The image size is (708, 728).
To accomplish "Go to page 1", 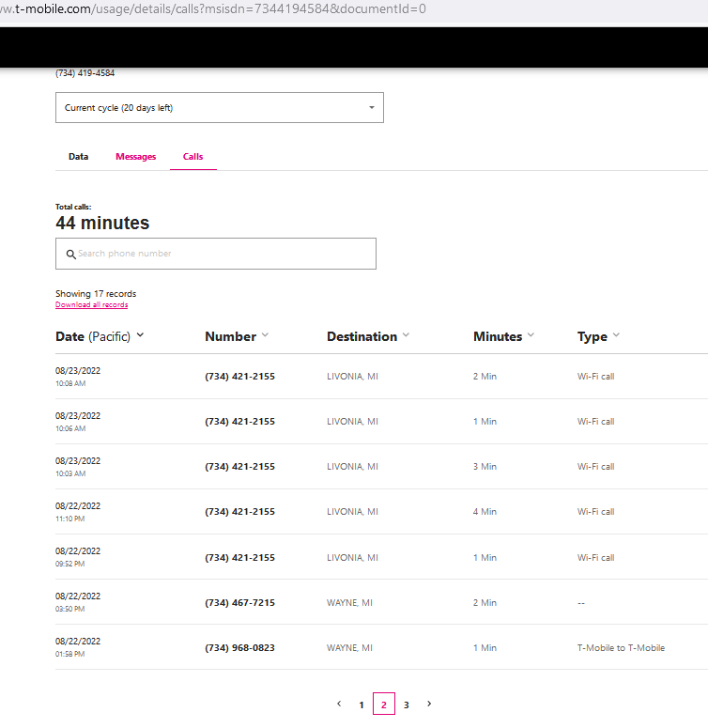I will pyautogui.click(x=362, y=705).
